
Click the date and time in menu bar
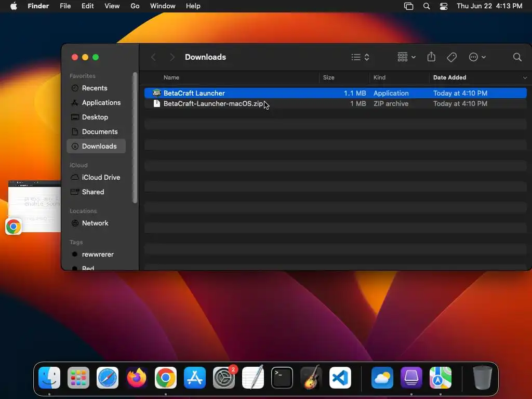click(489, 6)
